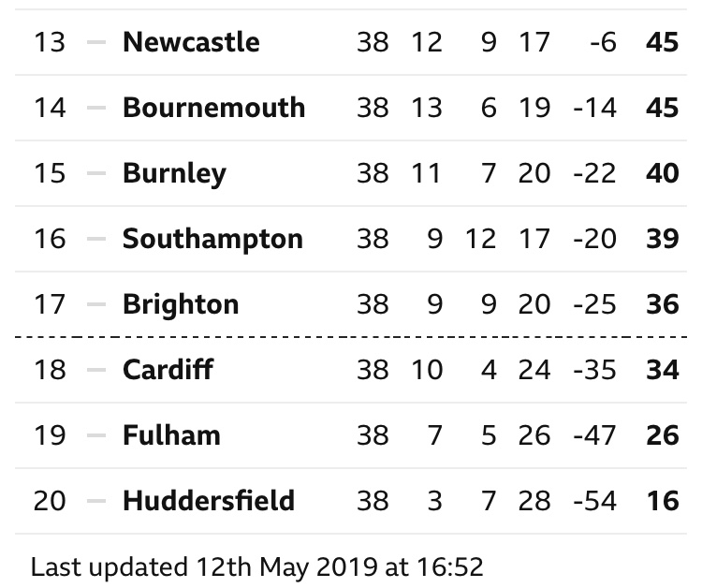Click the Last updated timestamp text
This screenshot has width=702, height=588.
click(x=257, y=566)
